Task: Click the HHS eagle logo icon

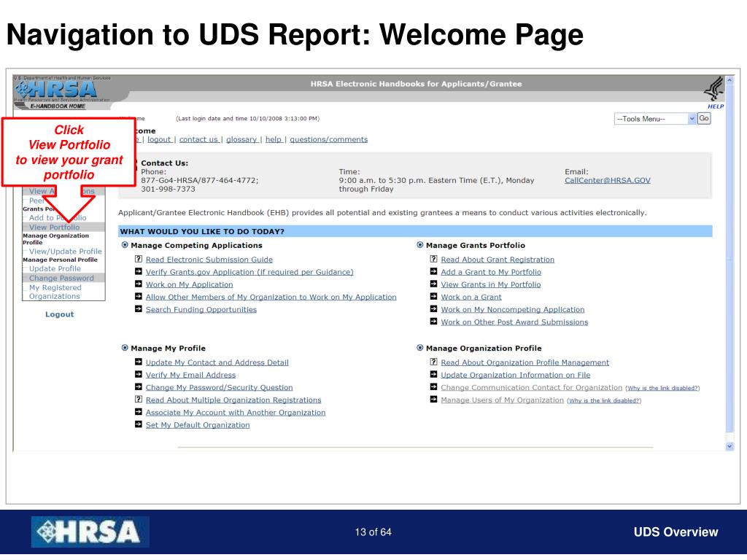Action: (x=713, y=88)
